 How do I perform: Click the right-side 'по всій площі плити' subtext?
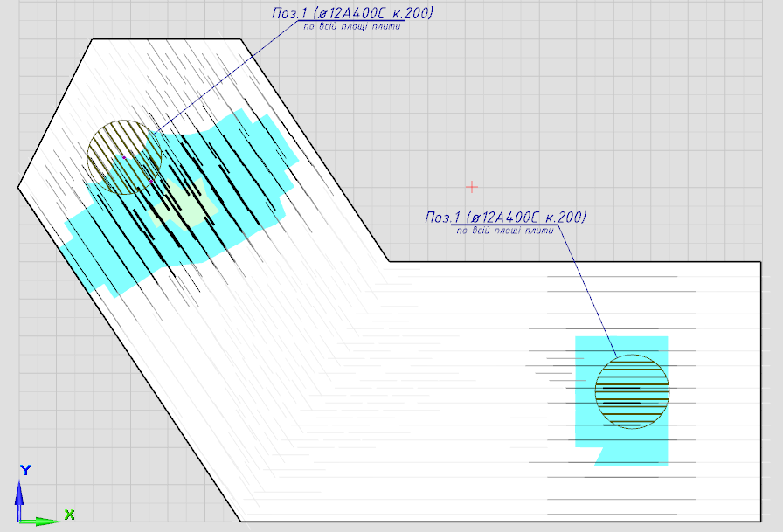504,230
